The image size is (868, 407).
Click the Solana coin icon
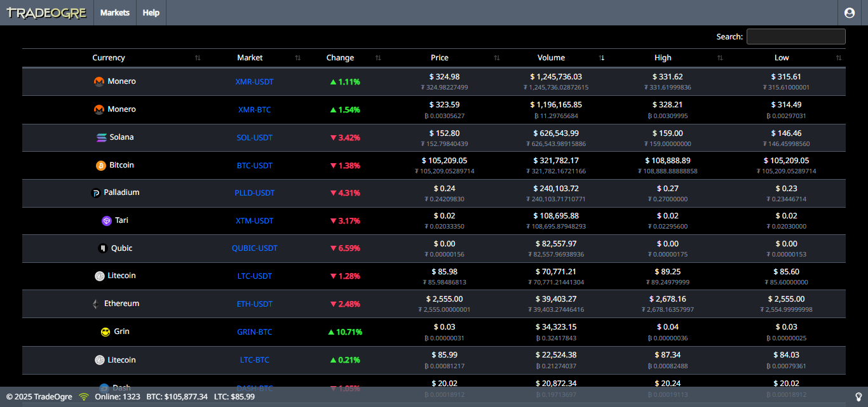(x=102, y=137)
